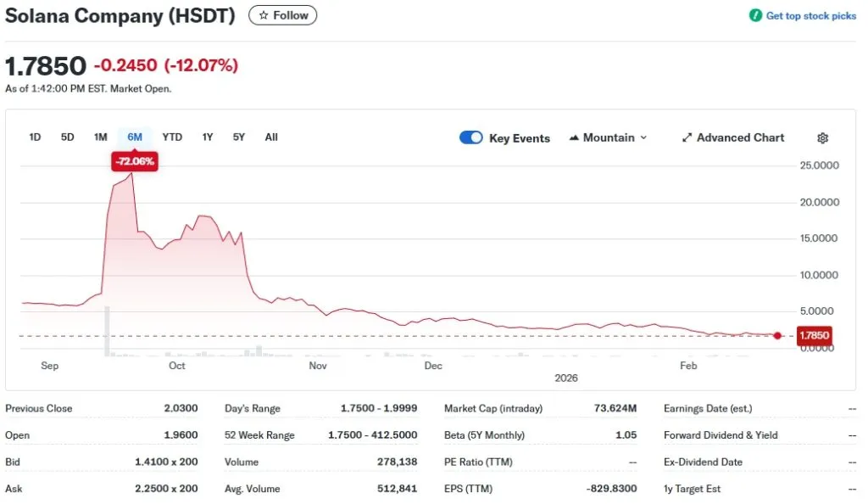868x504 pixels.
Task: Click the Advanced Chart arrow icon
Action: pos(687,137)
